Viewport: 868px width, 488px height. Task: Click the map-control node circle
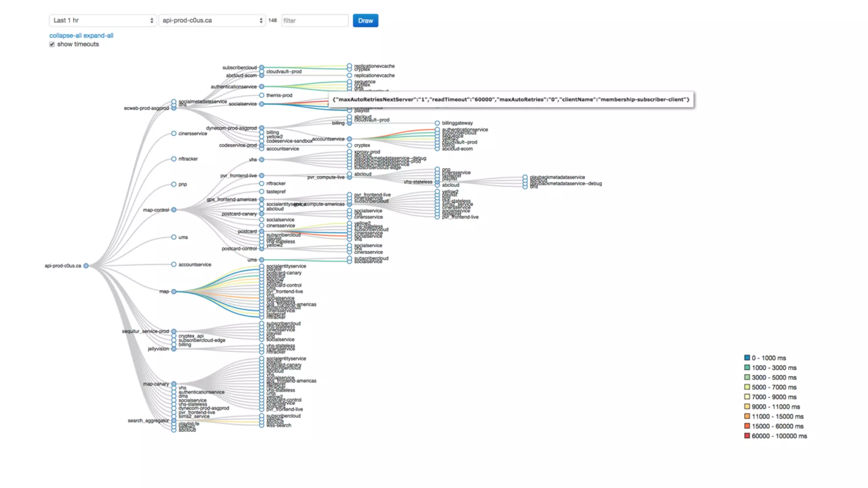pos(174,210)
